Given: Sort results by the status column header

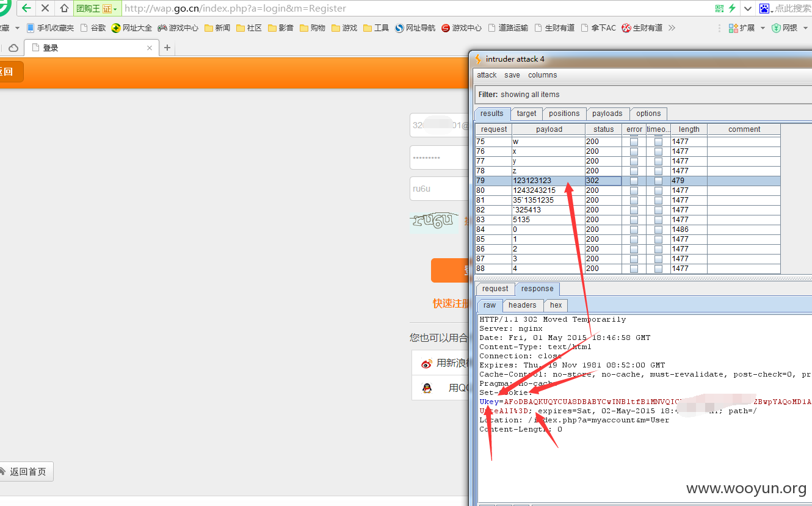Looking at the screenshot, I should (603, 129).
